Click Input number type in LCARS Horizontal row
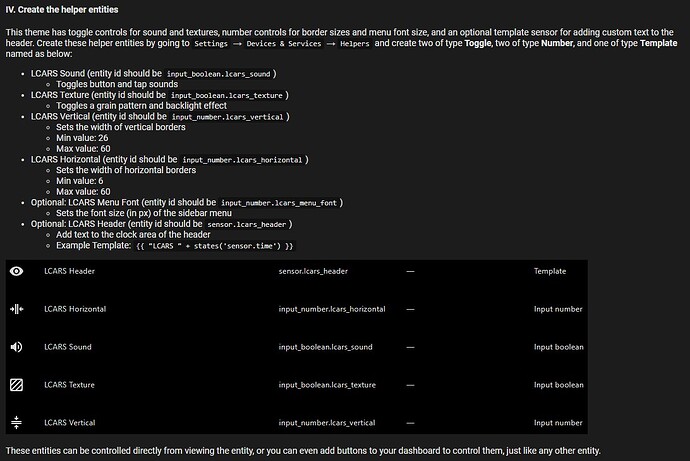The image size is (690, 461). [558, 309]
